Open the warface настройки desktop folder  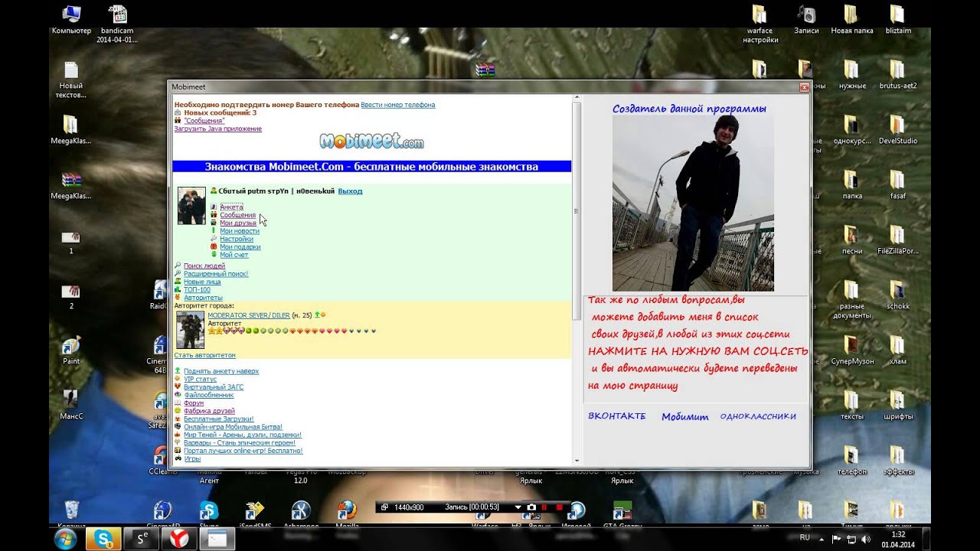coord(759,24)
